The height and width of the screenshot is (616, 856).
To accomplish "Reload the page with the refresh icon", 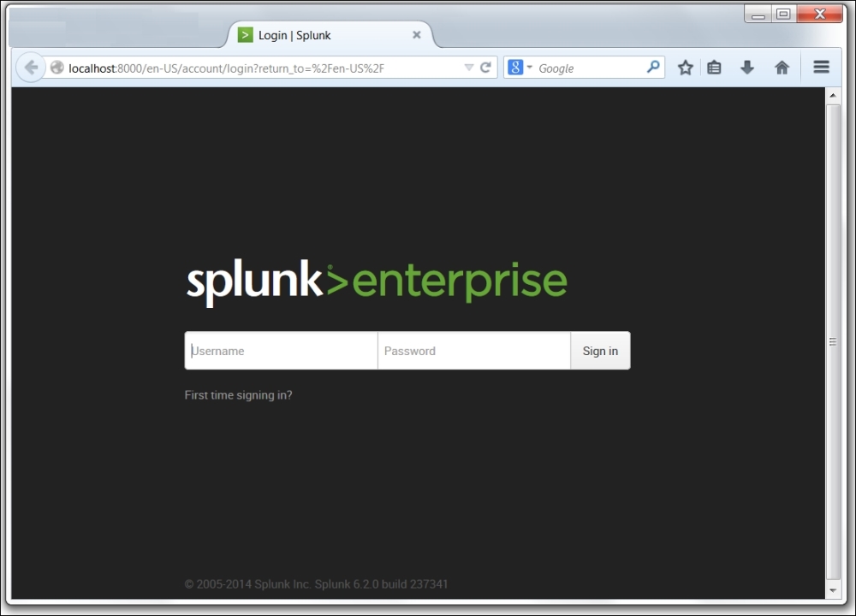I will coord(485,68).
